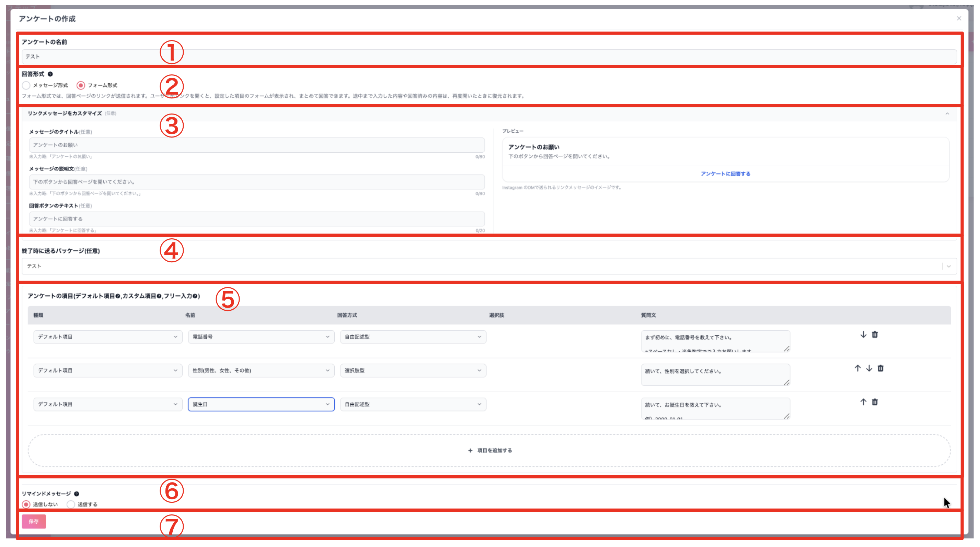The width and height of the screenshot is (980, 547).
Task: Open type dropdown in the 性別 row
Action: [x=108, y=370]
